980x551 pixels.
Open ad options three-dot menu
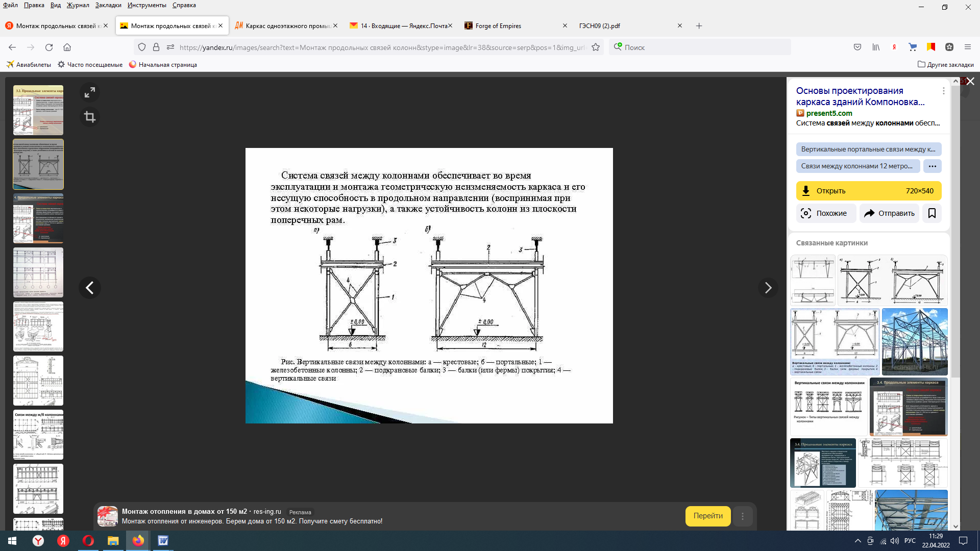tap(743, 516)
